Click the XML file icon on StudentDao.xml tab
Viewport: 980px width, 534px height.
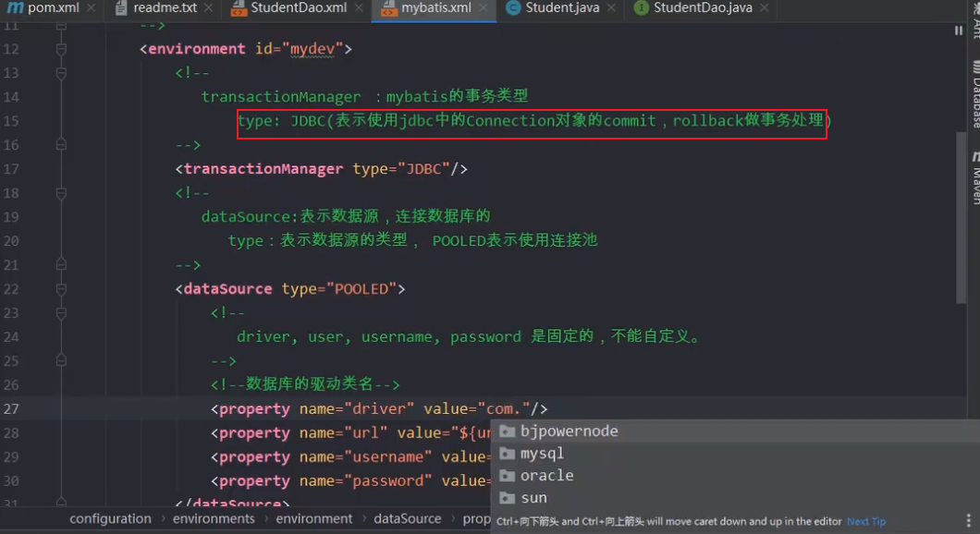click(x=239, y=8)
